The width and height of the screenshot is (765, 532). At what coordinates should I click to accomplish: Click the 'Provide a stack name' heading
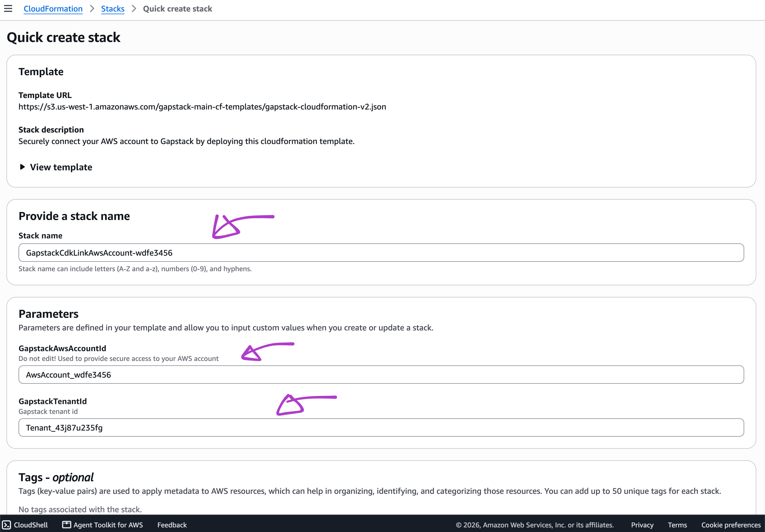pos(74,216)
